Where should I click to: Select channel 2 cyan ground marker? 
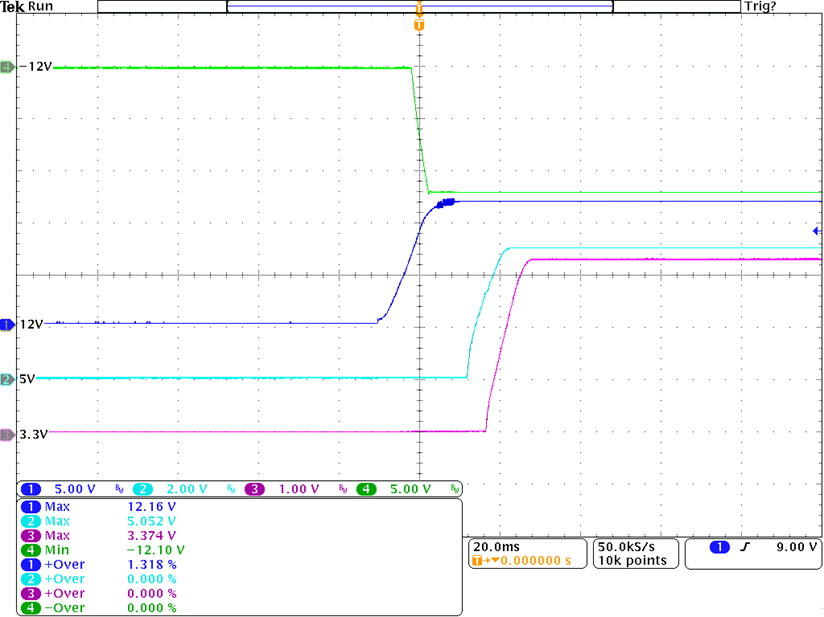tap(7, 379)
